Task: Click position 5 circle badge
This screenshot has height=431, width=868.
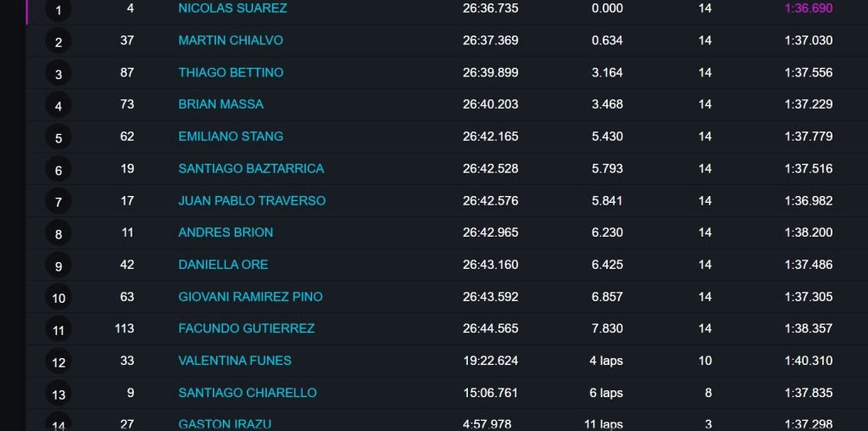Action: point(58,137)
